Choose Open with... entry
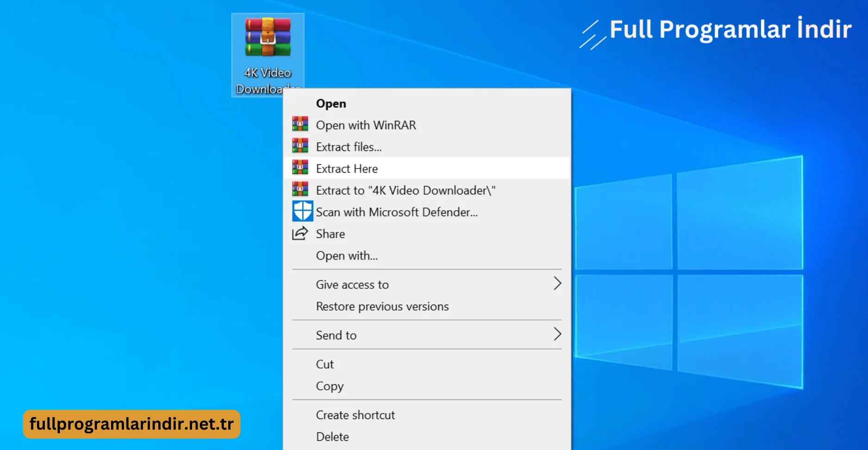Image resolution: width=868 pixels, height=450 pixels. pos(427,256)
